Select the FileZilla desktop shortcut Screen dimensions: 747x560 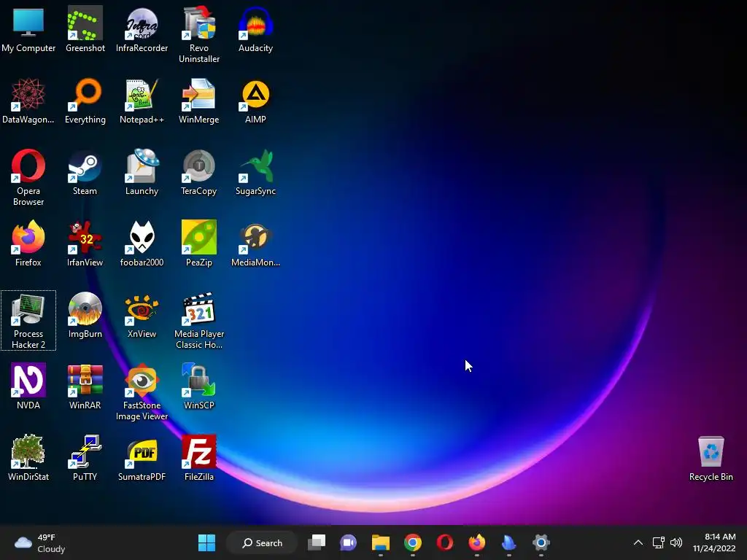click(x=198, y=458)
